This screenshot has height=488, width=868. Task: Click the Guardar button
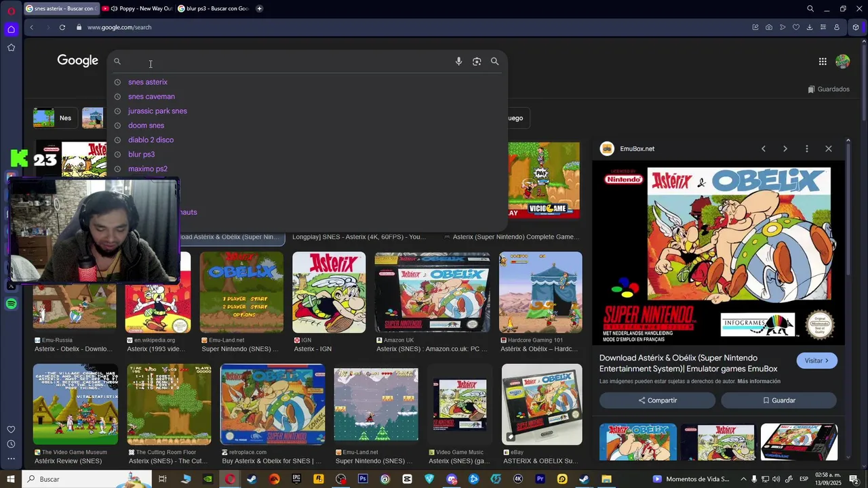click(x=778, y=401)
